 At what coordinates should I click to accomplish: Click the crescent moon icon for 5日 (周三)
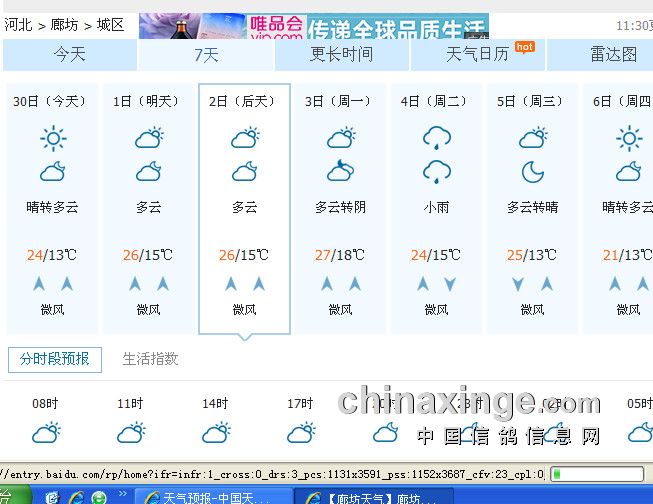[532, 172]
